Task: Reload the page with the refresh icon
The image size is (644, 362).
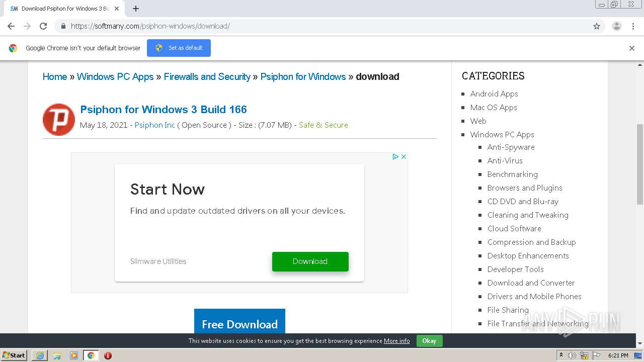Action: click(43, 26)
